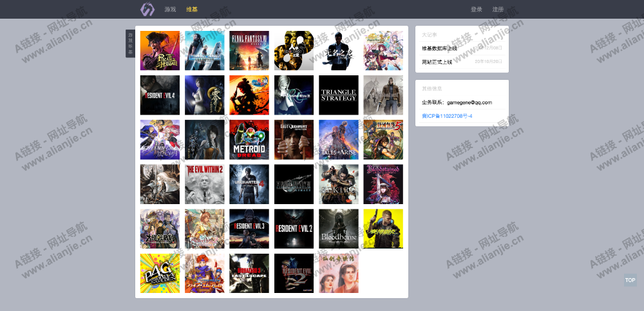Open the 游戏 navigation tab
644x311 pixels.
[x=170, y=10]
